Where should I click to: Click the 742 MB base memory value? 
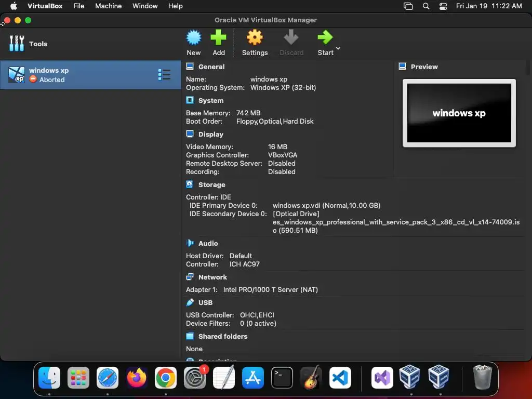[x=248, y=113]
